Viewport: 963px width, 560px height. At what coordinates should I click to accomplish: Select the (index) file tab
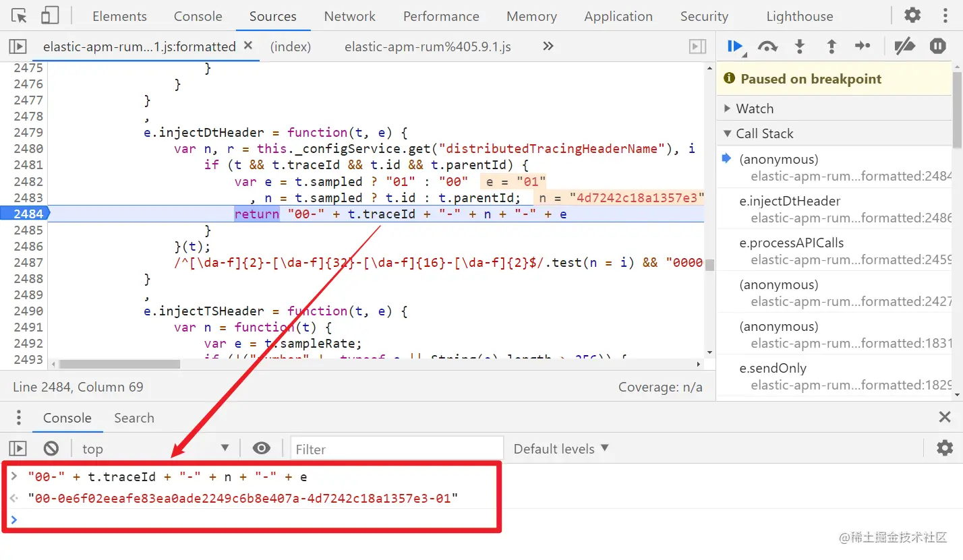point(291,46)
